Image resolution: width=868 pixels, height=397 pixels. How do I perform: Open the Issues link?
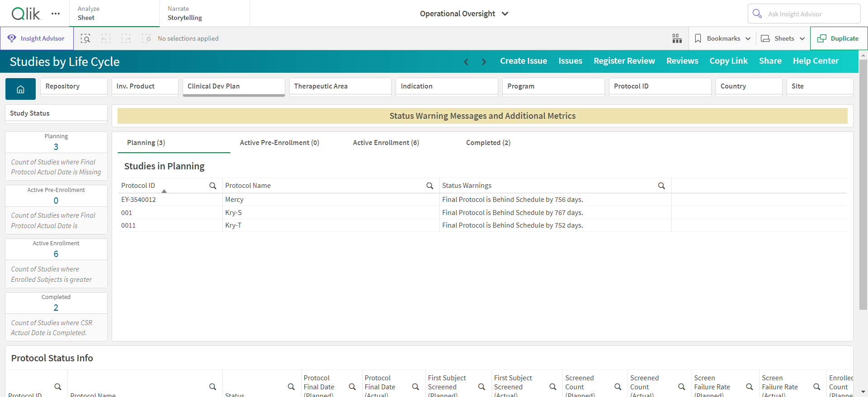point(570,61)
